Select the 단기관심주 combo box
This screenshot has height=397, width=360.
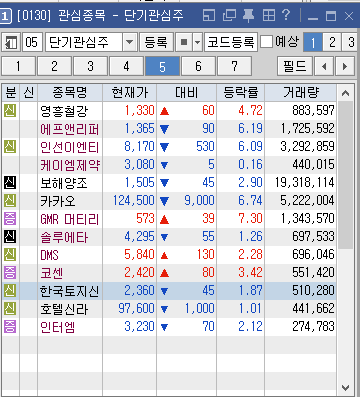(x=90, y=42)
